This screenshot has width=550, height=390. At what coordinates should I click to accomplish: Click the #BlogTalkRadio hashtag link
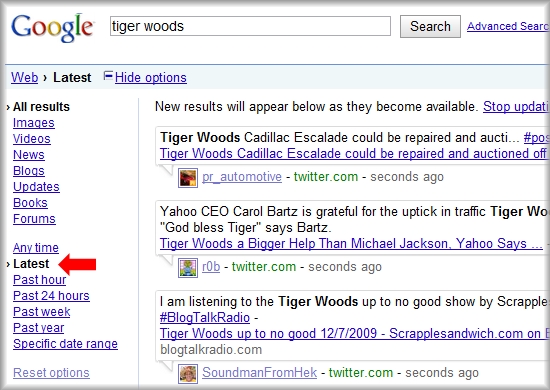tap(204, 318)
